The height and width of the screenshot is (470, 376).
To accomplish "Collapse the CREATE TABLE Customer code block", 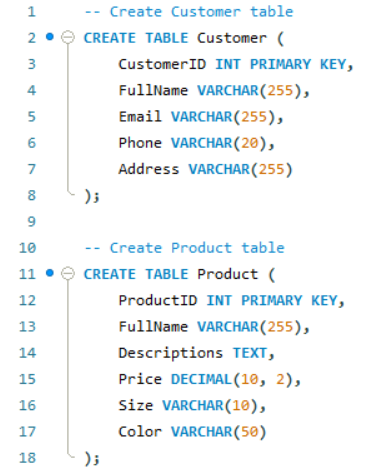I will 68,37.
